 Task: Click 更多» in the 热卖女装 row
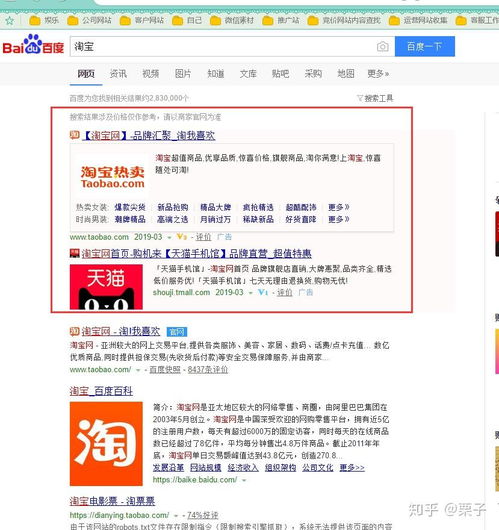pos(339,207)
